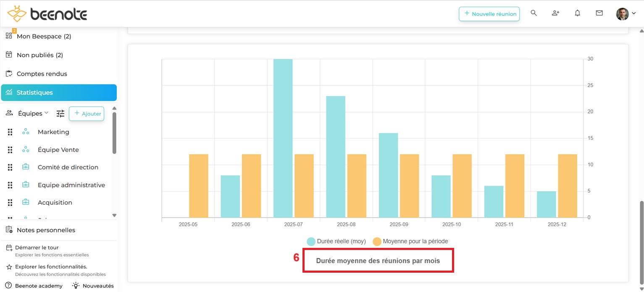Click the Notes personnelles icon
The image size is (644, 292).
pos(8,229)
